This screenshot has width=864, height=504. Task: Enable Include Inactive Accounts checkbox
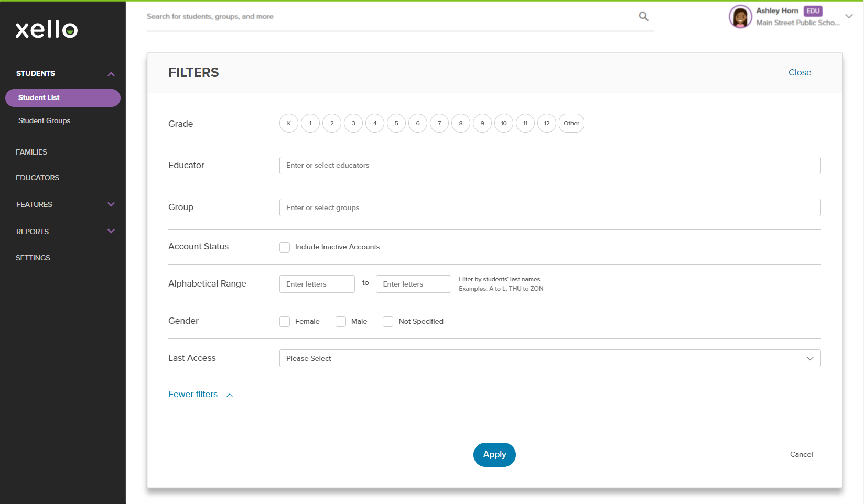(285, 247)
